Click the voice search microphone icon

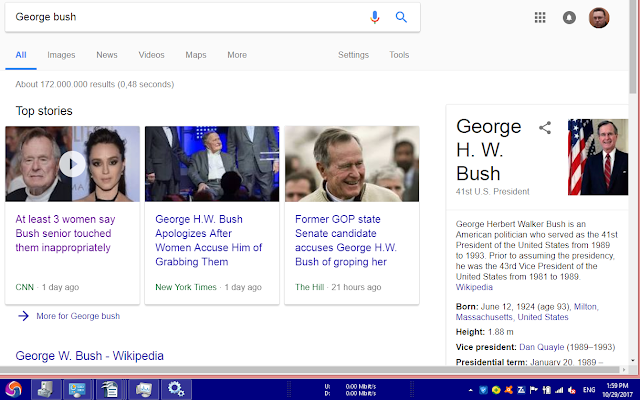pos(374,17)
